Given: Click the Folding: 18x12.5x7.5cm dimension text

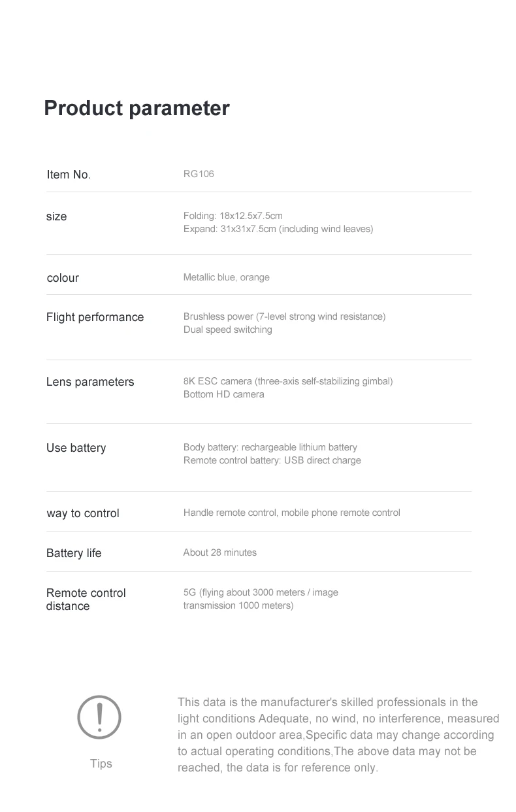Looking at the screenshot, I should pos(233,216).
